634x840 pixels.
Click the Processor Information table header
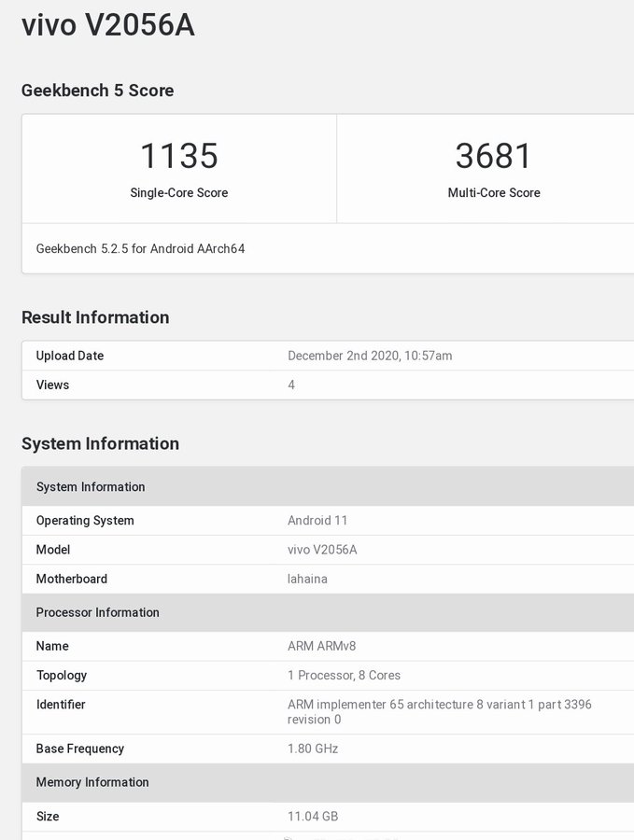pyautogui.click(x=97, y=612)
